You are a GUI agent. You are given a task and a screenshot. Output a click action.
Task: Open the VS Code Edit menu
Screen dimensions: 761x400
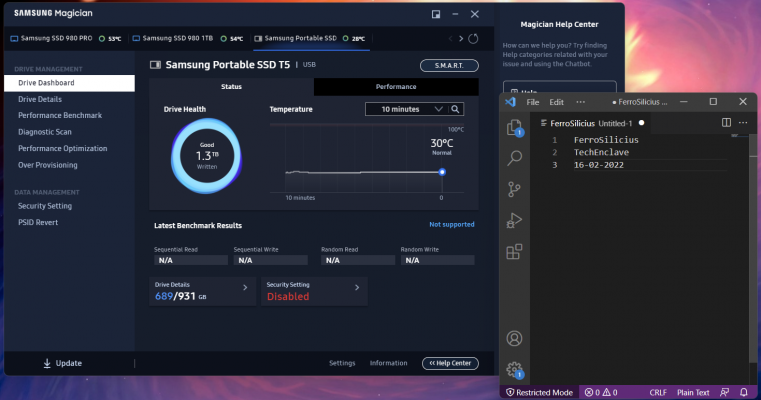point(556,102)
